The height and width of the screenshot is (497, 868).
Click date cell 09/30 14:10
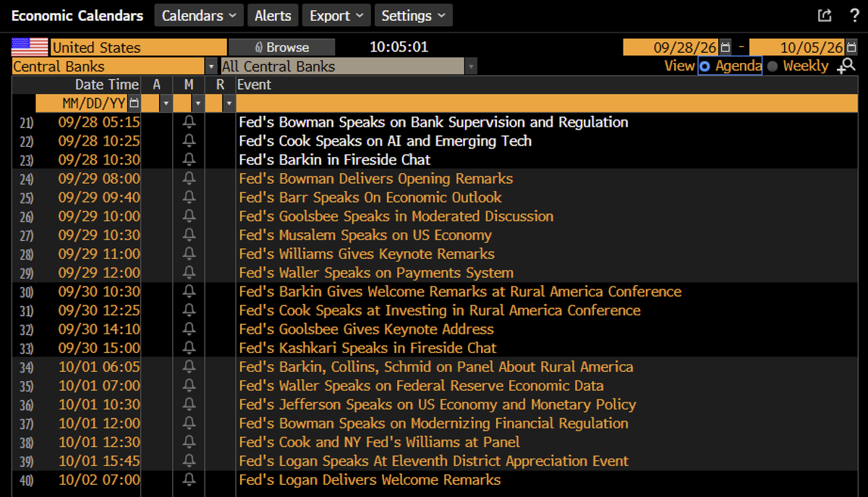[99, 329]
